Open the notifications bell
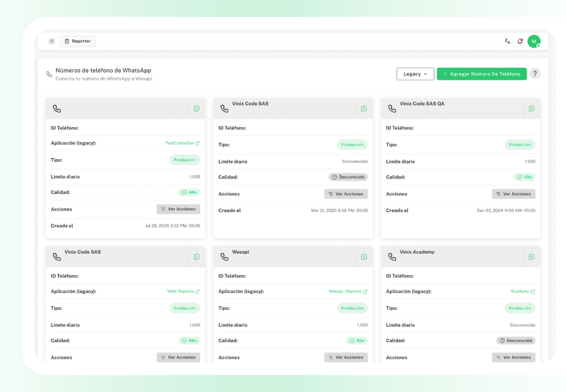567x392 pixels. coord(520,41)
